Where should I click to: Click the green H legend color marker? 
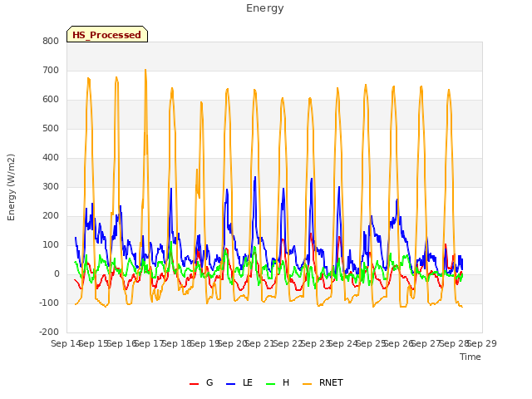(x=271, y=384)
